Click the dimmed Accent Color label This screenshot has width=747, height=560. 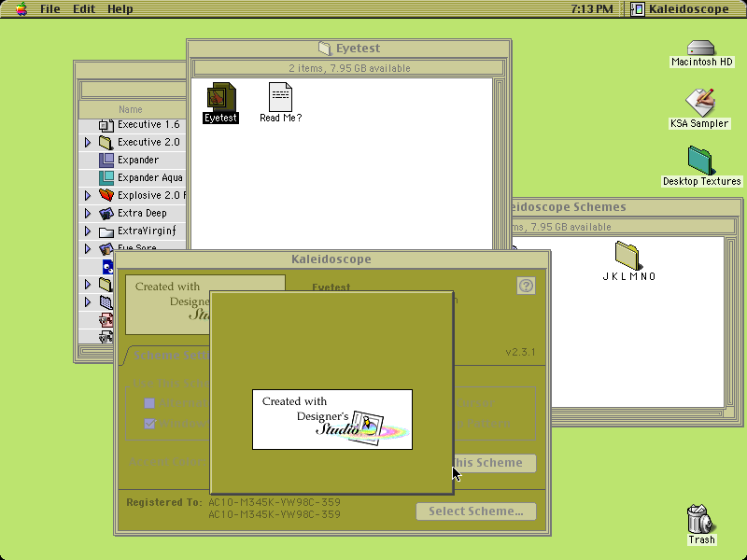coord(168,462)
